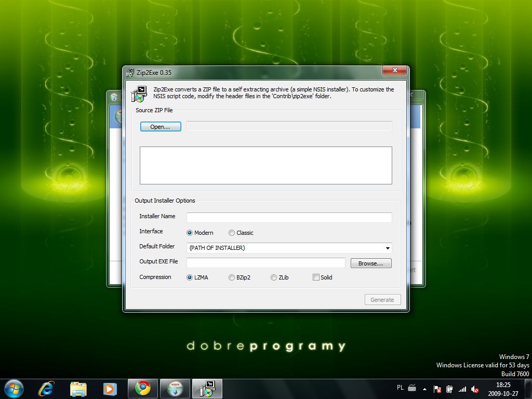The width and height of the screenshot is (532, 399).
Task: Click the source ZIP file path field
Action: point(289,126)
